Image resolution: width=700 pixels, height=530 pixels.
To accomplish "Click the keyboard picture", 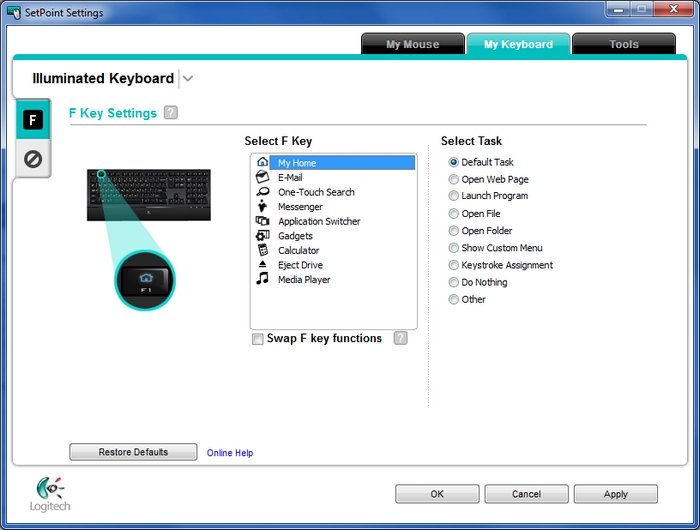I will tap(149, 195).
